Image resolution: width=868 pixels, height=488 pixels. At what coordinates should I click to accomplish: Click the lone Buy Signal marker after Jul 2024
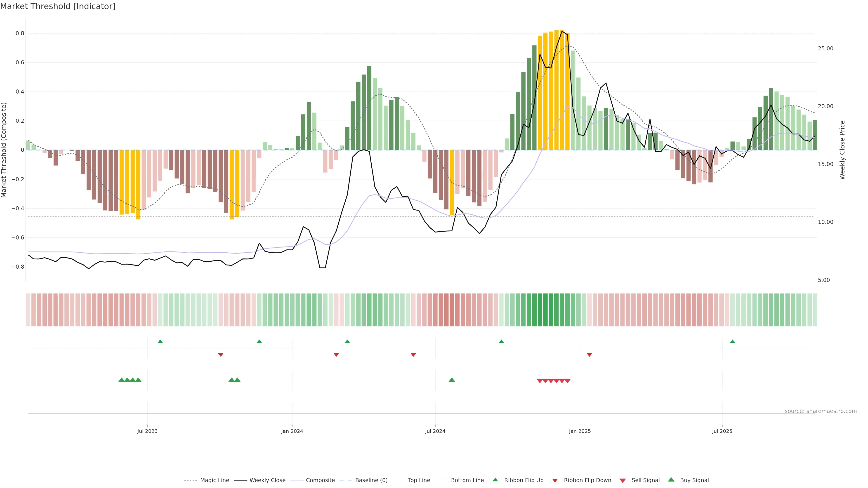click(x=452, y=380)
